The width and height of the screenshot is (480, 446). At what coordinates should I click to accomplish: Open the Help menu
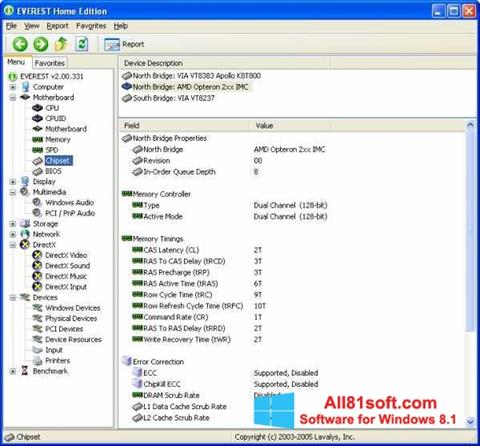tap(121, 26)
